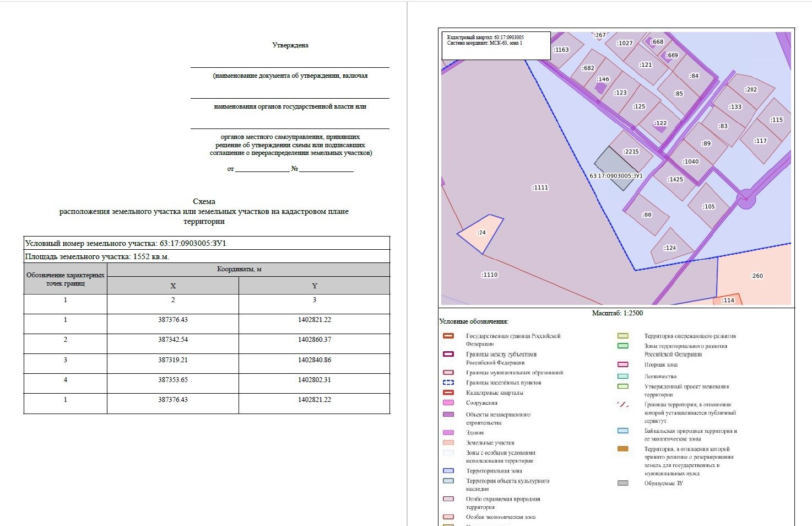Click the heading "Утверждена"
This screenshot has height=526, width=812.
point(290,45)
